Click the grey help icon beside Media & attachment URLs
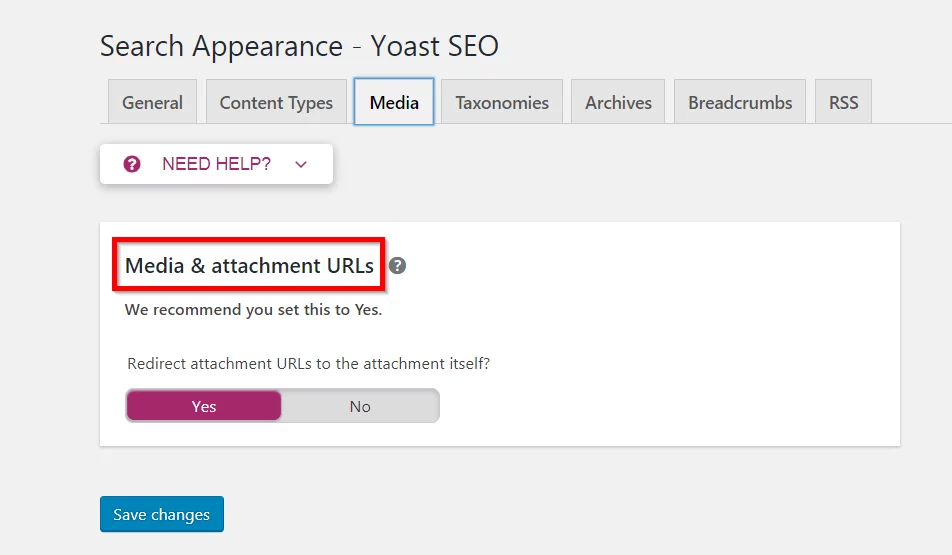The width and height of the screenshot is (952, 555). [397, 265]
